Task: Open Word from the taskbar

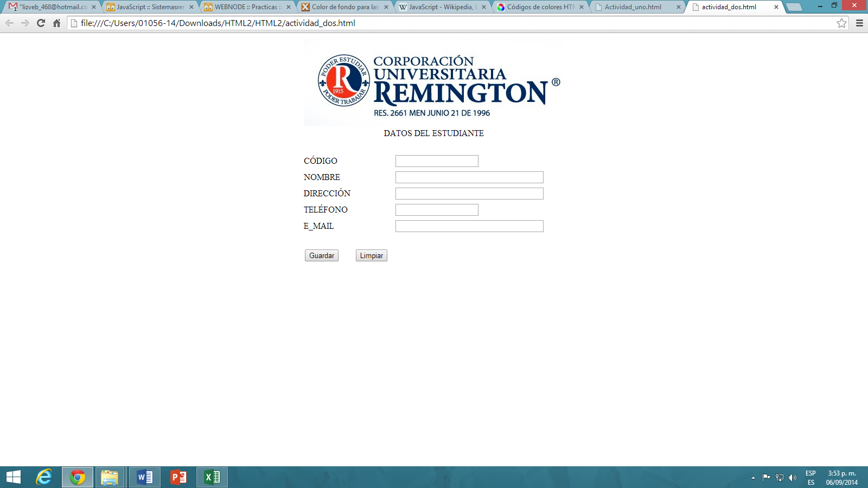Action: pyautogui.click(x=145, y=477)
